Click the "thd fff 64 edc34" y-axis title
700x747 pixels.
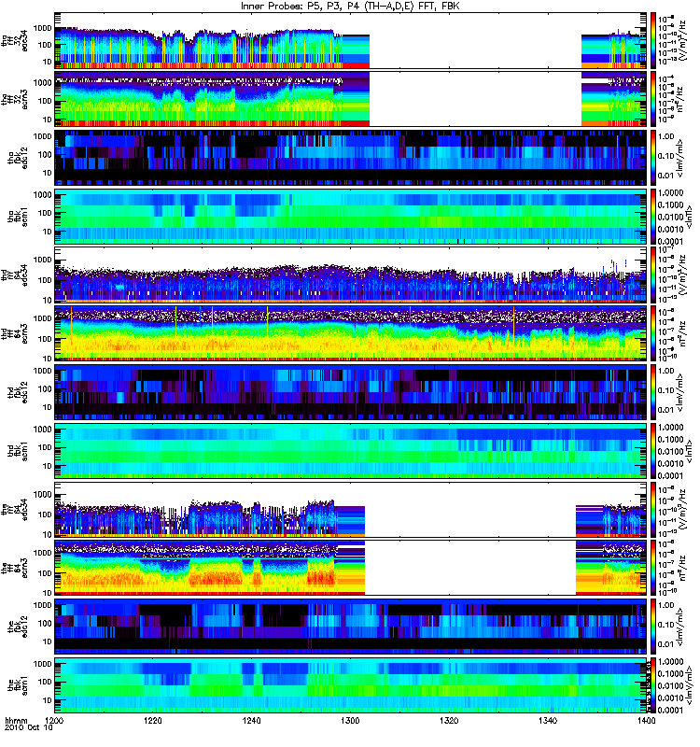(14, 275)
